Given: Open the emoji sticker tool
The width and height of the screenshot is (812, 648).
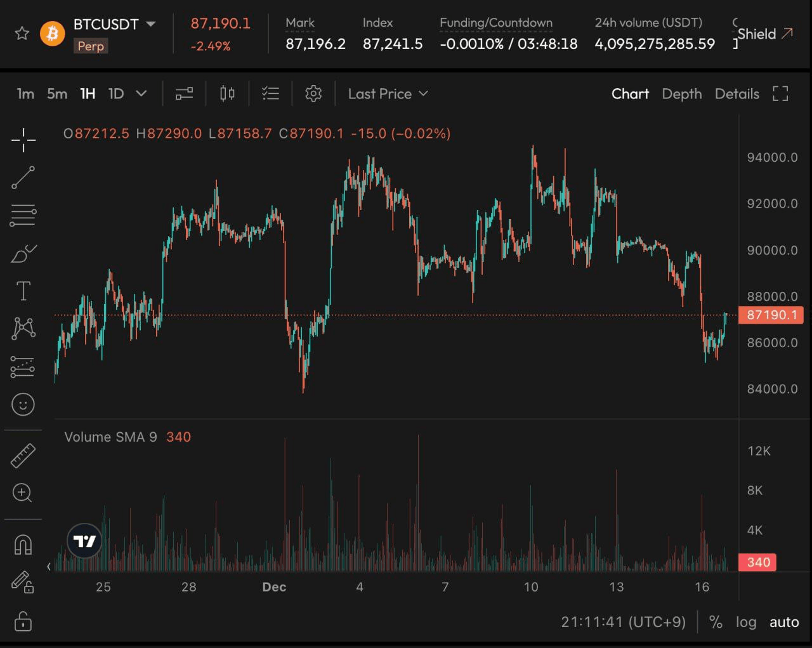Looking at the screenshot, I should (x=23, y=404).
